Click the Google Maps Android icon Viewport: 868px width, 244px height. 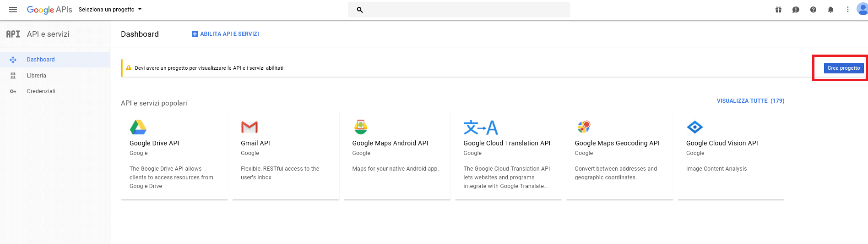point(361,127)
